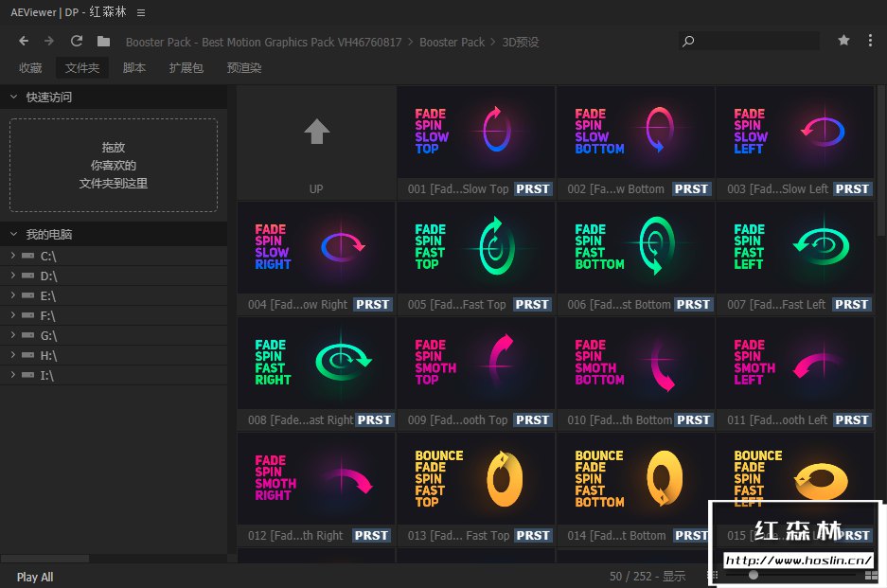
Task: Click PRST badge on 001 Slow Top
Action: point(533,189)
